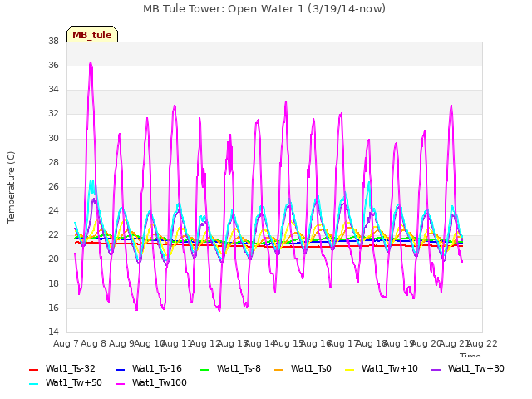Click the blue Wat1_Ts-16 legend swatch

[x=120, y=369]
